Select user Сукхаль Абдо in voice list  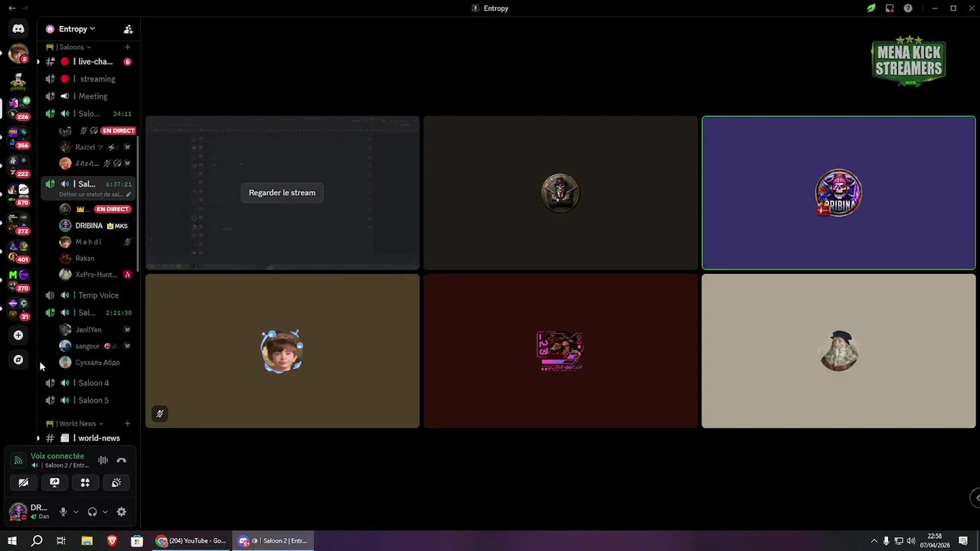(x=96, y=363)
